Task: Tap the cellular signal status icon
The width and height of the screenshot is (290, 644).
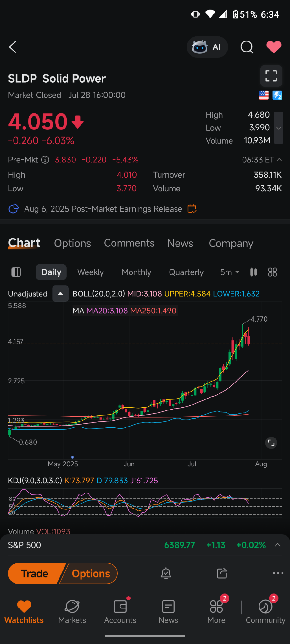Action: click(223, 14)
